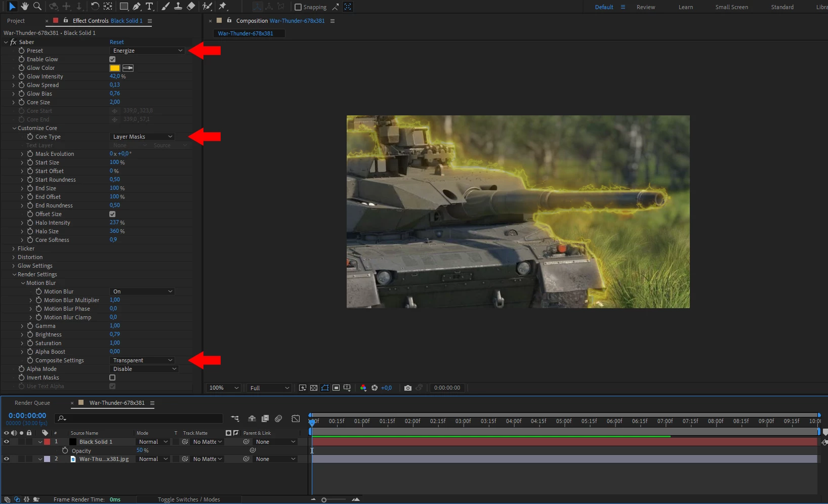The height and width of the screenshot is (504, 828).
Task: Open the Motion Blur On dropdown
Action: tap(142, 291)
